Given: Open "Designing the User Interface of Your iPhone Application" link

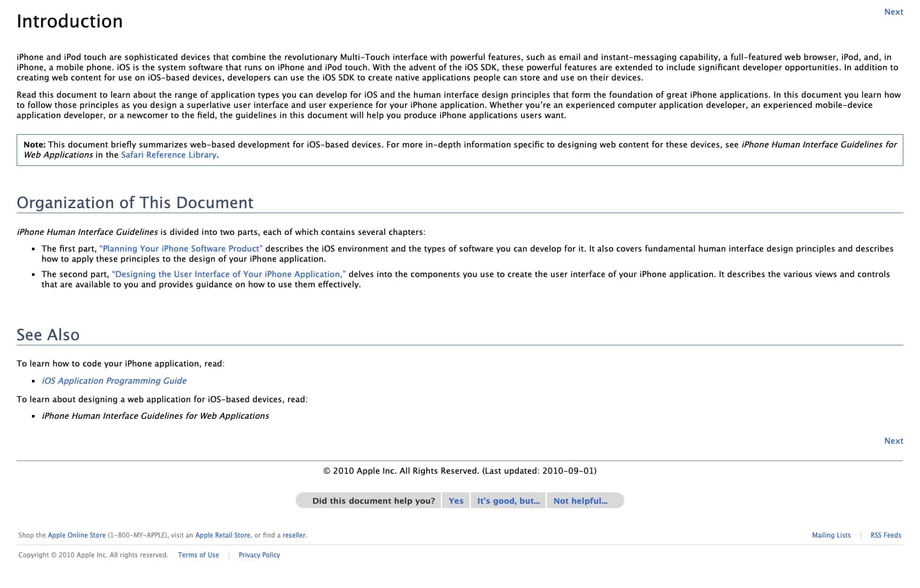Looking at the screenshot, I should (229, 275).
